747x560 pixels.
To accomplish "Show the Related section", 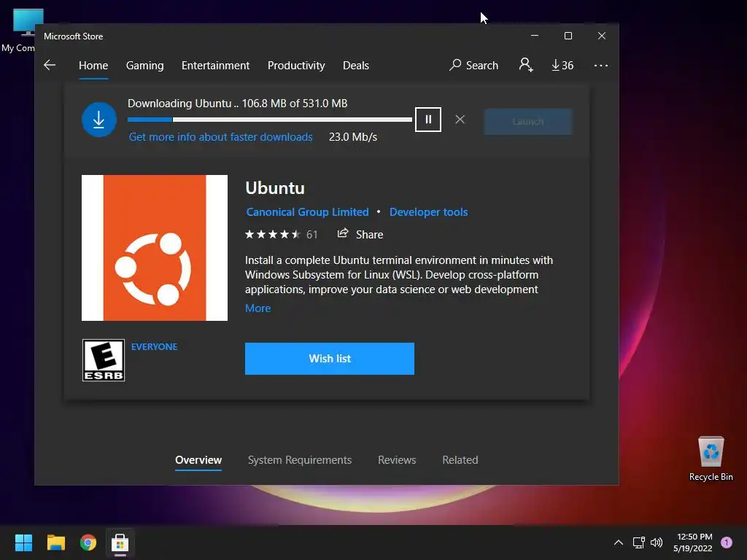I will [x=460, y=460].
